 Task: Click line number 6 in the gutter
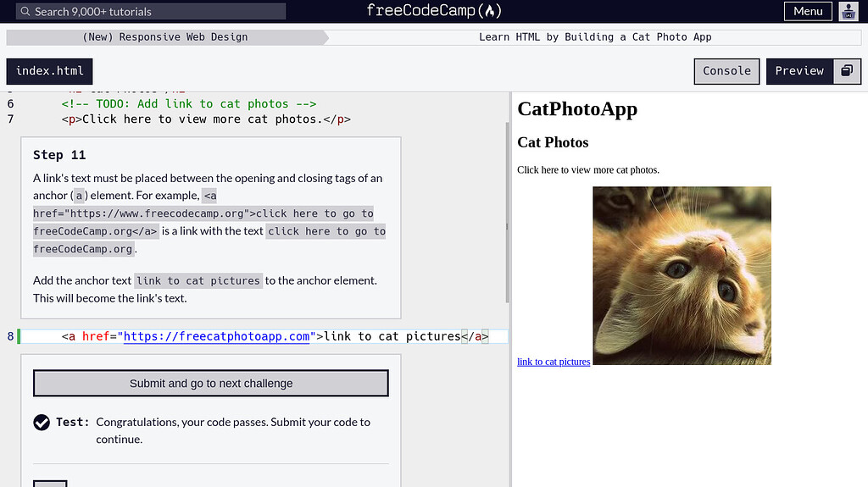(x=10, y=104)
